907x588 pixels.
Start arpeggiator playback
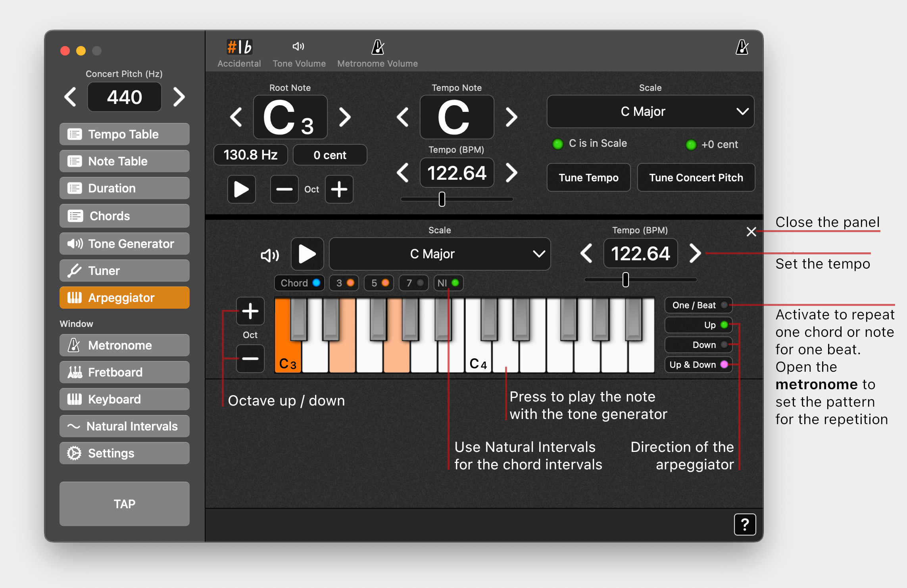307,254
